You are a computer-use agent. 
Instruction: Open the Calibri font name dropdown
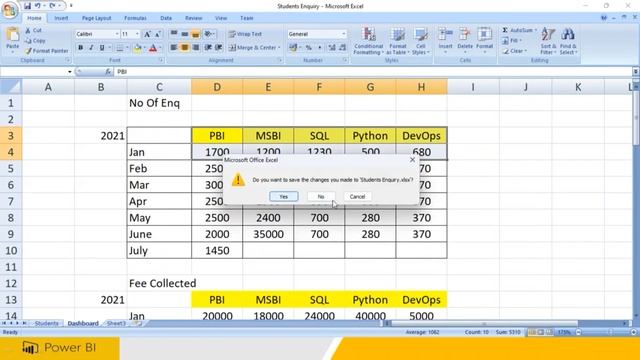117,34
